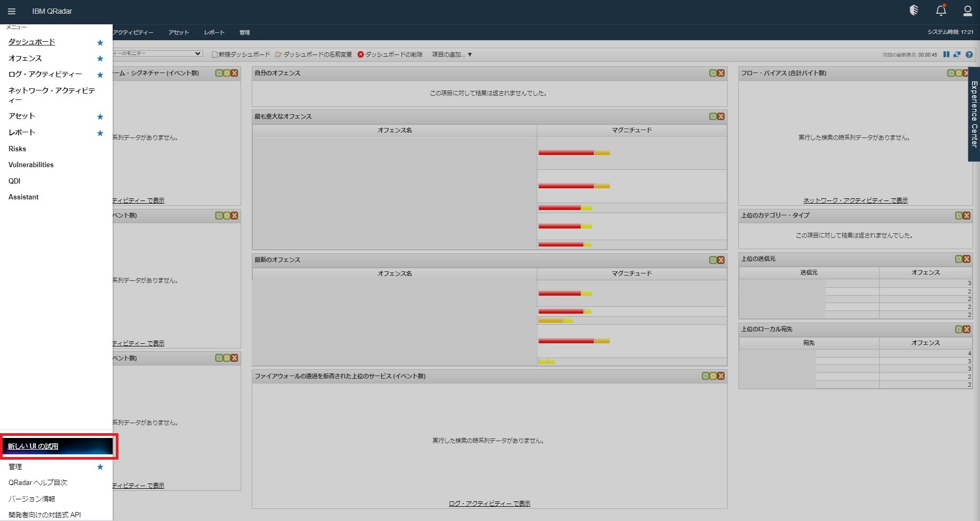The width and height of the screenshot is (980, 521).
Task: Open the notifications bell
Action: coord(941,11)
